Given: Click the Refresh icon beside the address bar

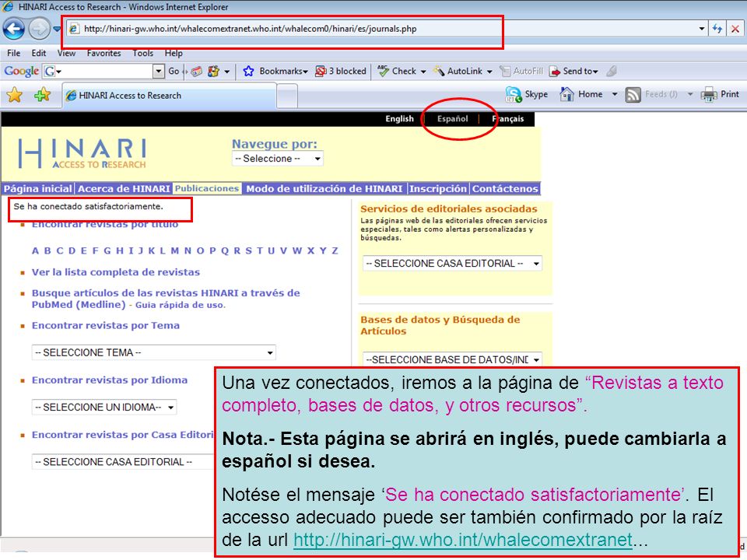Looking at the screenshot, I should tap(717, 29).
